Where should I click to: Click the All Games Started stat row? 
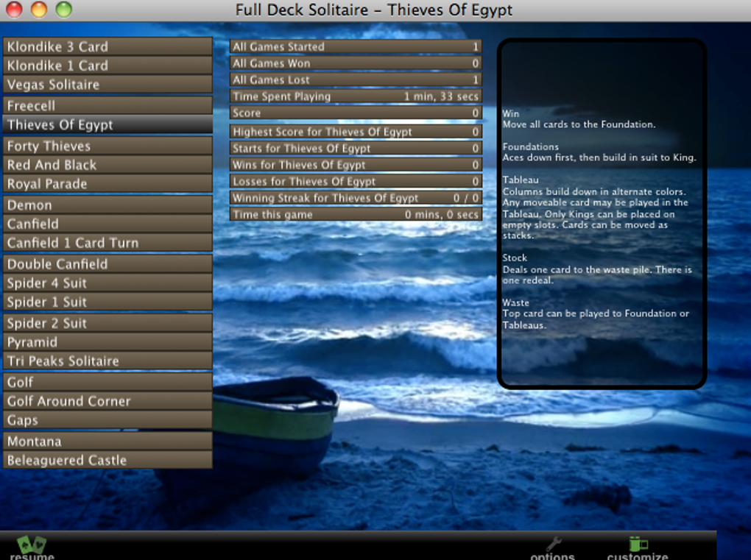coord(356,46)
